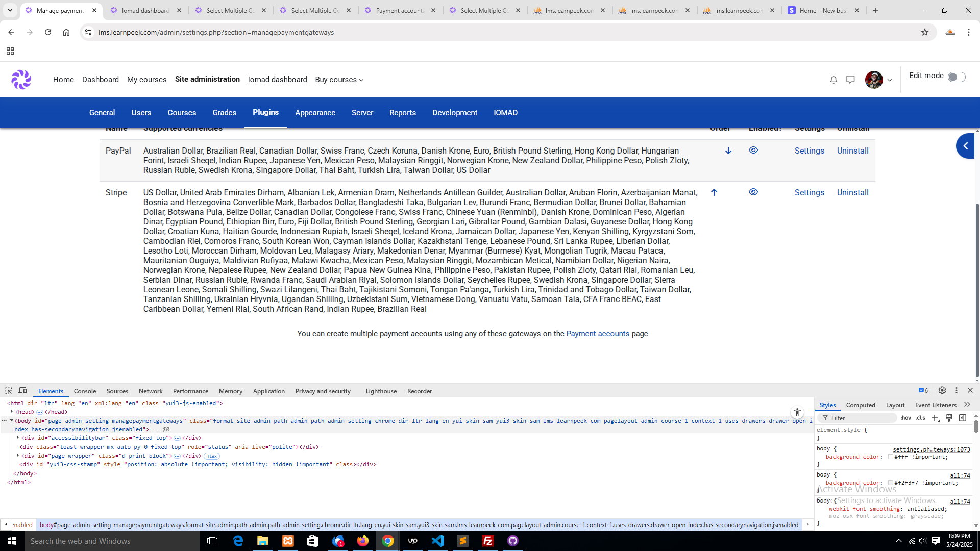Open the IOMAD admin tab
The width and height of the screenshot is (980, 551).
click(505, 113)
